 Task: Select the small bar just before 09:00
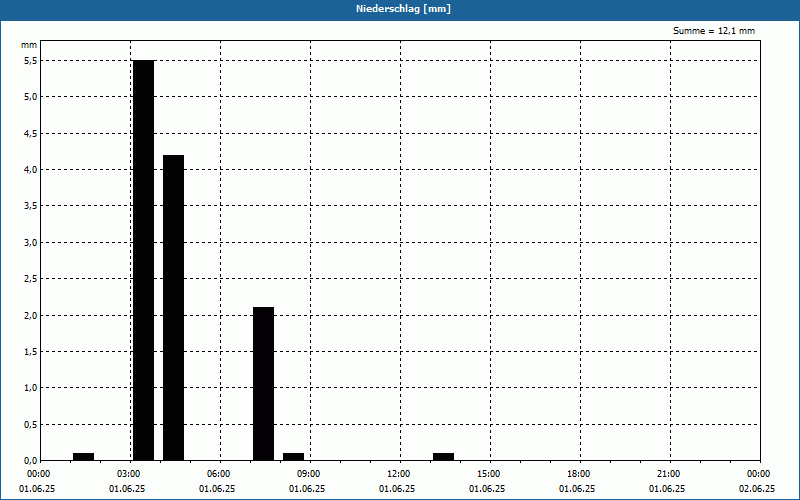click(x=293, y=457)
